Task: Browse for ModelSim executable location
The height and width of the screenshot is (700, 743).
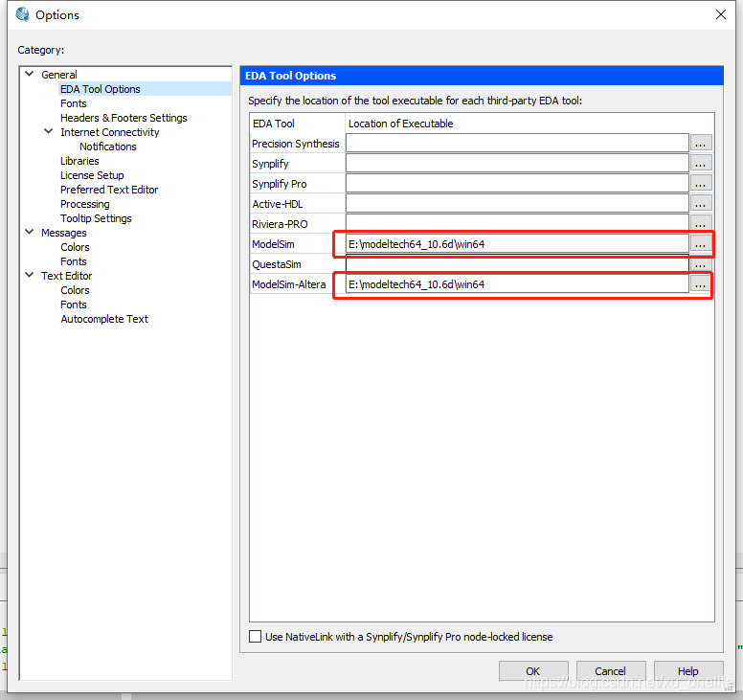Action: tap(700, 244)
